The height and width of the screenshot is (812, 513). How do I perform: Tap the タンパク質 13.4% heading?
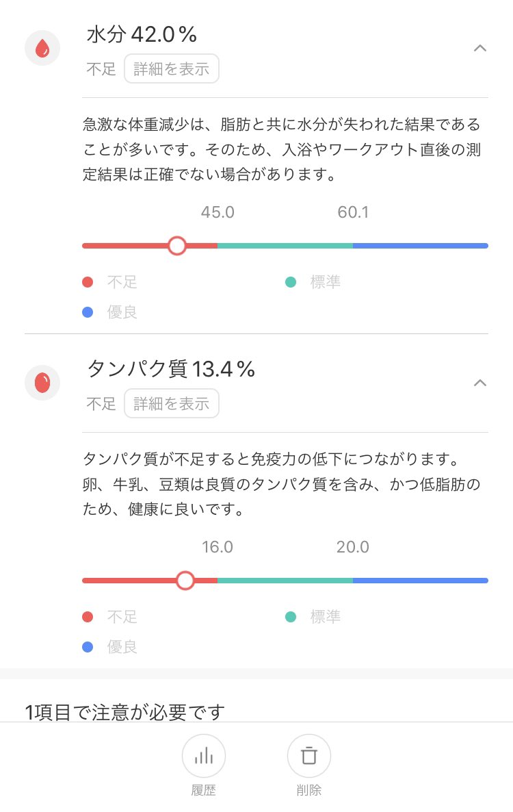click(171, 369)
